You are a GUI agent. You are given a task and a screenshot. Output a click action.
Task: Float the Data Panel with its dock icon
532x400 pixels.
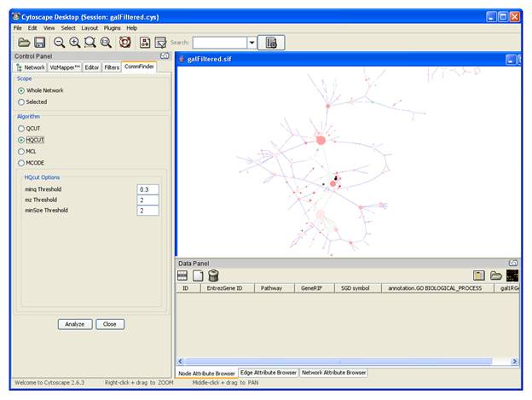(x=513, y=263)
